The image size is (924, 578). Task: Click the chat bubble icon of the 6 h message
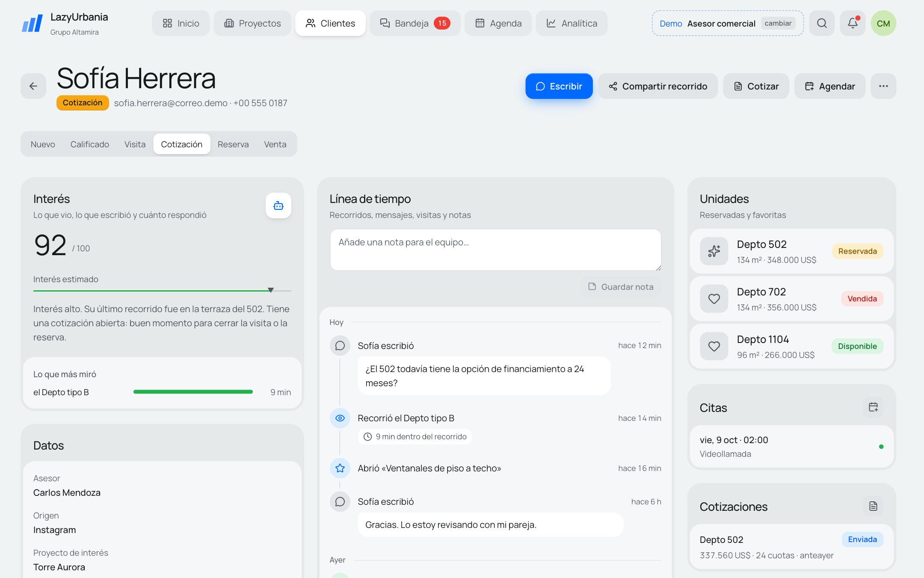coord(340,501)
